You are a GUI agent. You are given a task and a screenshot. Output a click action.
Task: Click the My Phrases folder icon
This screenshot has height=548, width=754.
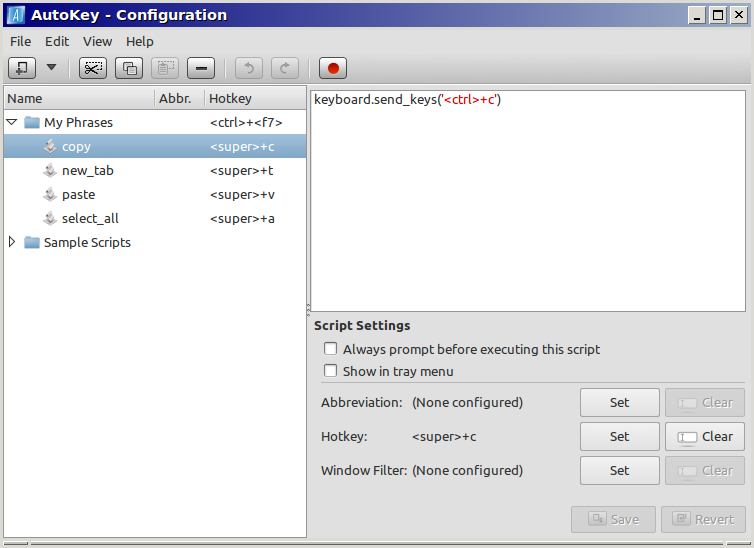(x=32, y=122)
